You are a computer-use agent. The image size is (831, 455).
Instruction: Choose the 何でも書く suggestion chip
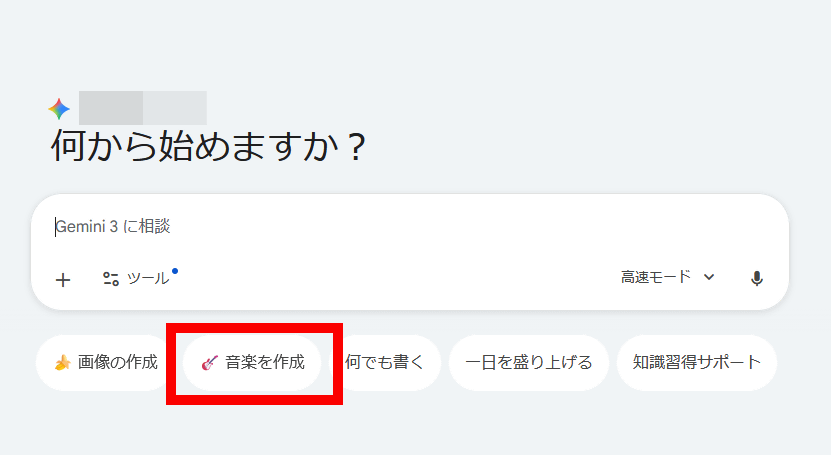tap(385, 363)
